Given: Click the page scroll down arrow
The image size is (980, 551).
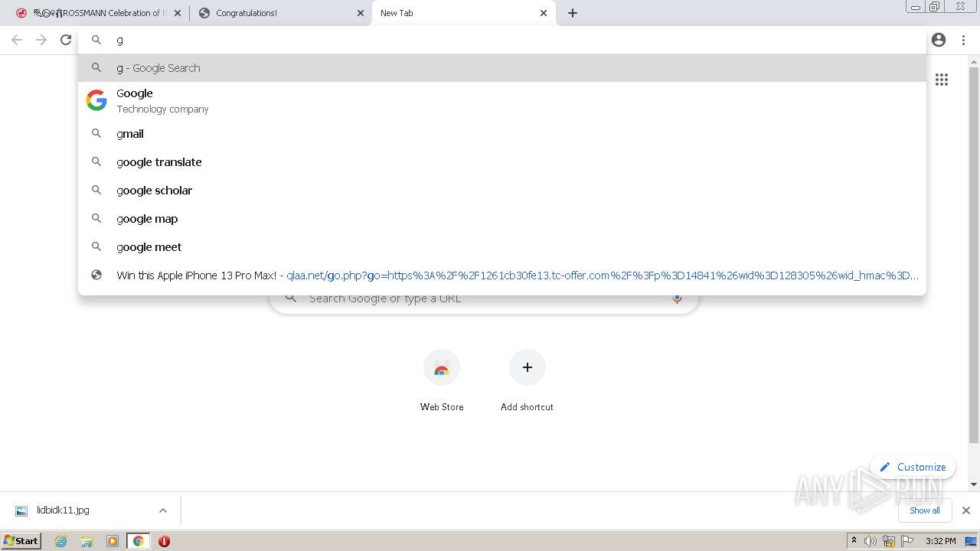Looking at the screenshot, I should (974, 484).
